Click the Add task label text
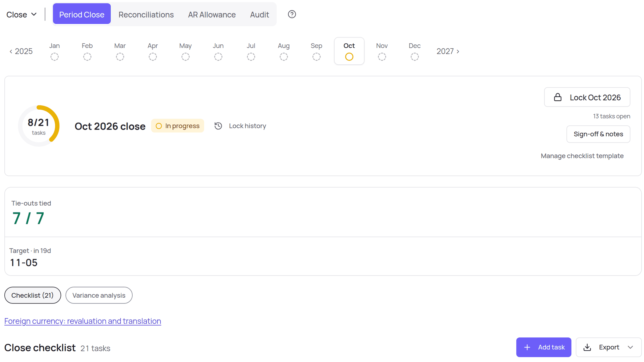This screenshot has height=362, width=644. coord(551,347)
